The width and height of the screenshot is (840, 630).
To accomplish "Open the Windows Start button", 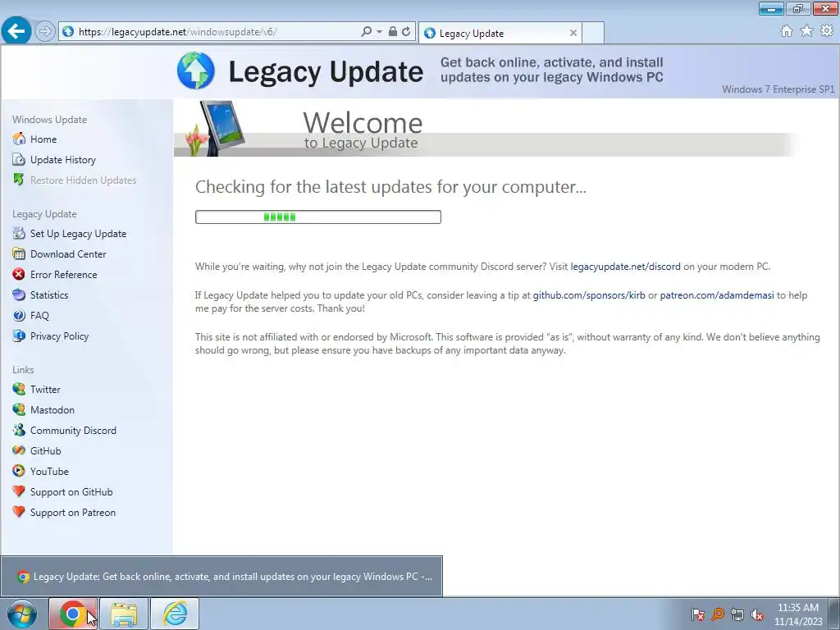I will [x=22, y=614].
